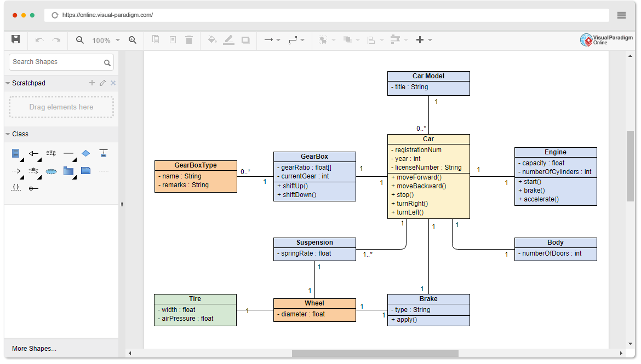Screen dimensions: 641x364
Task: Click the Save floppy disk icon
Action: tap(15, 39)
